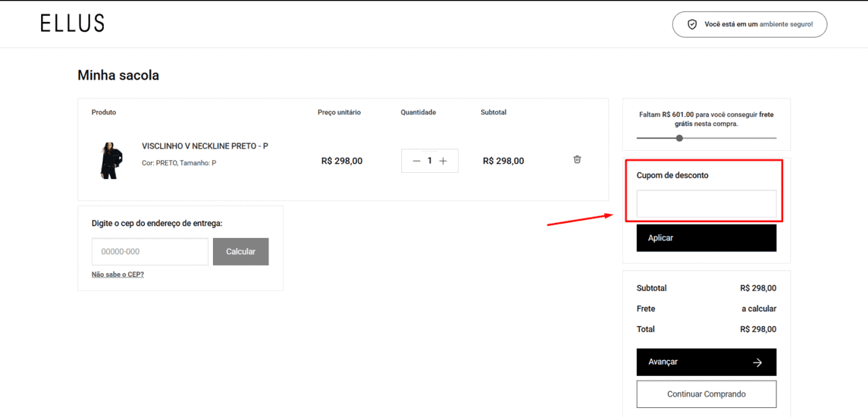Click 'Cor: PRETO, Tamanho: P' text
868x417 pixels.
coord(179,163)
